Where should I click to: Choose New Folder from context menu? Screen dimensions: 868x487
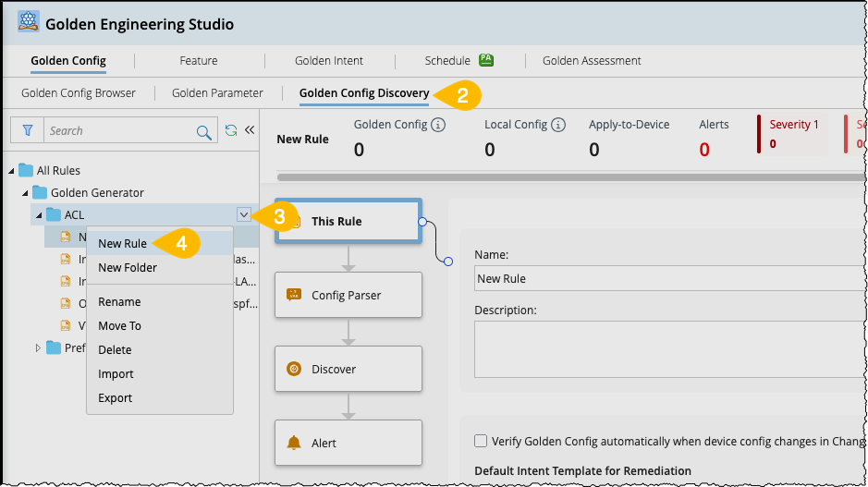pos(128,268)
